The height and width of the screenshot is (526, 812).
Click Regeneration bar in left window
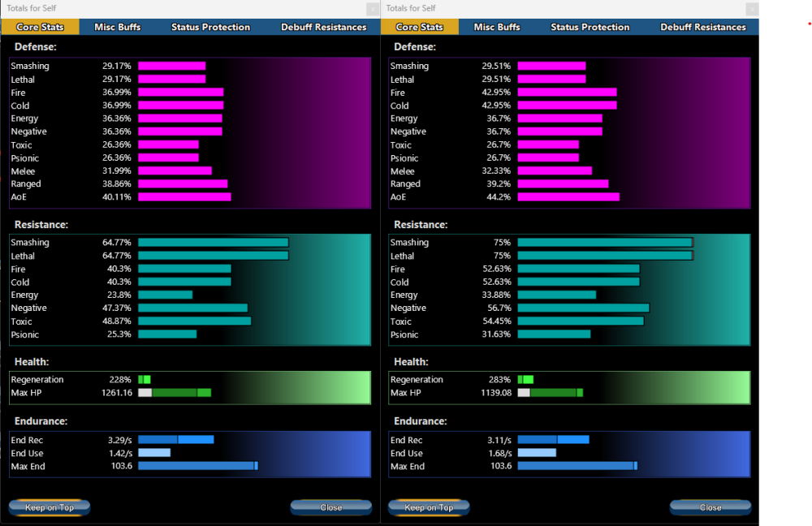click(145, 380)
